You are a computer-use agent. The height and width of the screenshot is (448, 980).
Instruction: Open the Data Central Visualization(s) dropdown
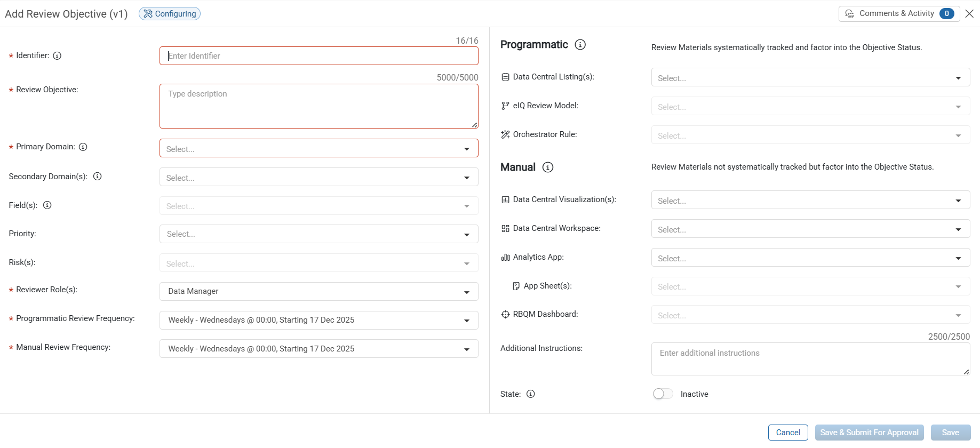pyautogui.click(x=810, y=200)
